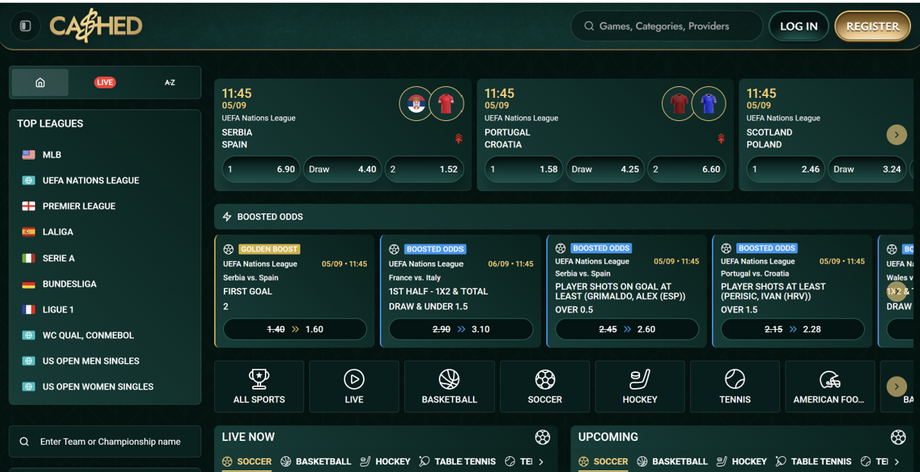Select Perisic shots boosted odds 2.28
This screenshot has height=472, width=920.
coord(793,329)
